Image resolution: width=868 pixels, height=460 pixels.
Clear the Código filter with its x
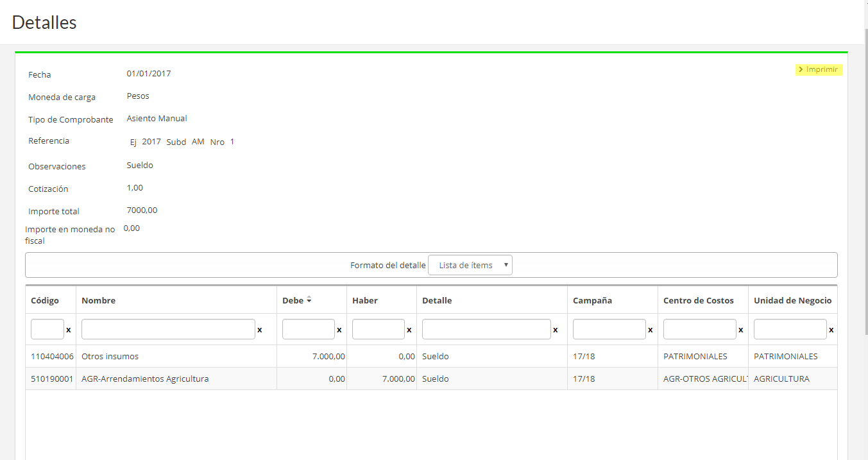[69, 330]
